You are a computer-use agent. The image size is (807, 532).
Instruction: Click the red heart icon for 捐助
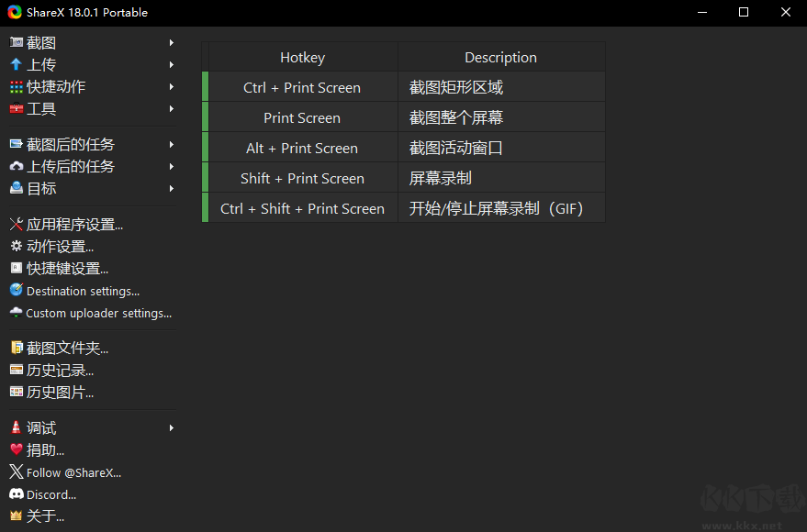pos(17,449)
